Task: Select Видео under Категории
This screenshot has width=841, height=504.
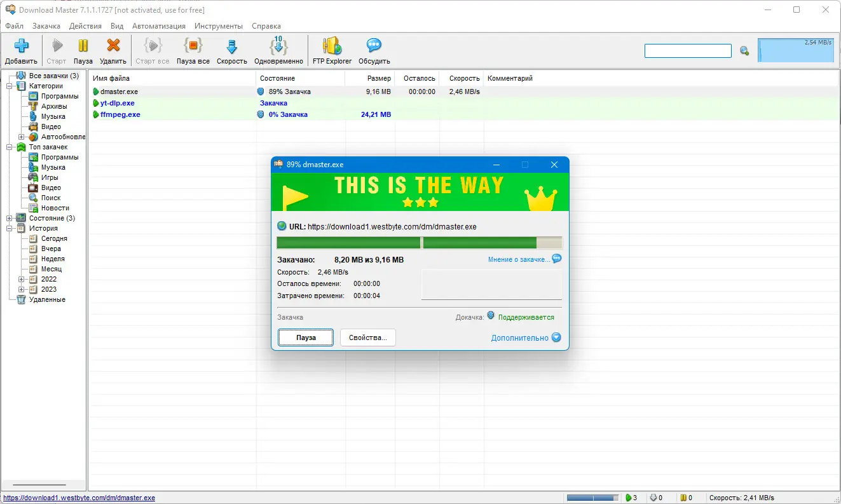Action: coord(51,126)
